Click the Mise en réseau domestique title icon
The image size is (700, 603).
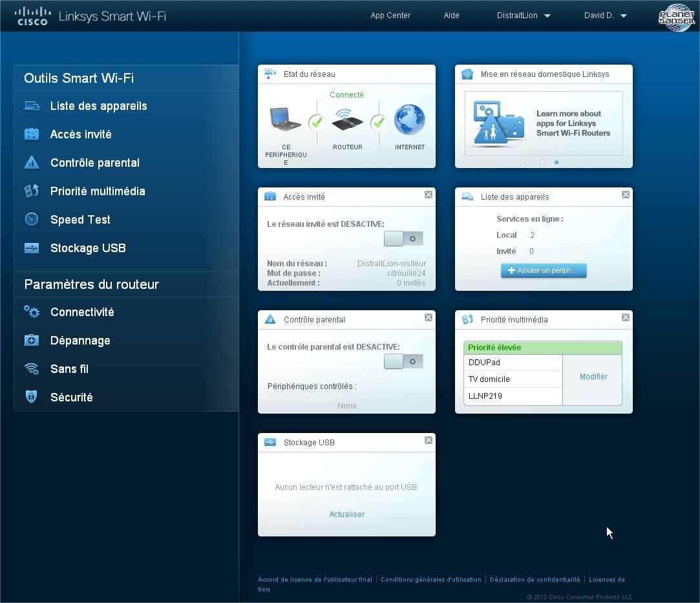(x=467, y=74)
